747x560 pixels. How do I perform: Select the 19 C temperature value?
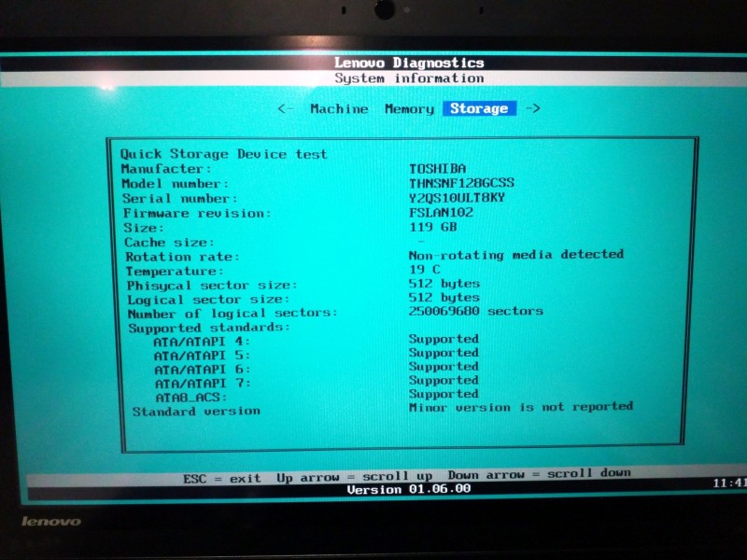pos(425,270)
